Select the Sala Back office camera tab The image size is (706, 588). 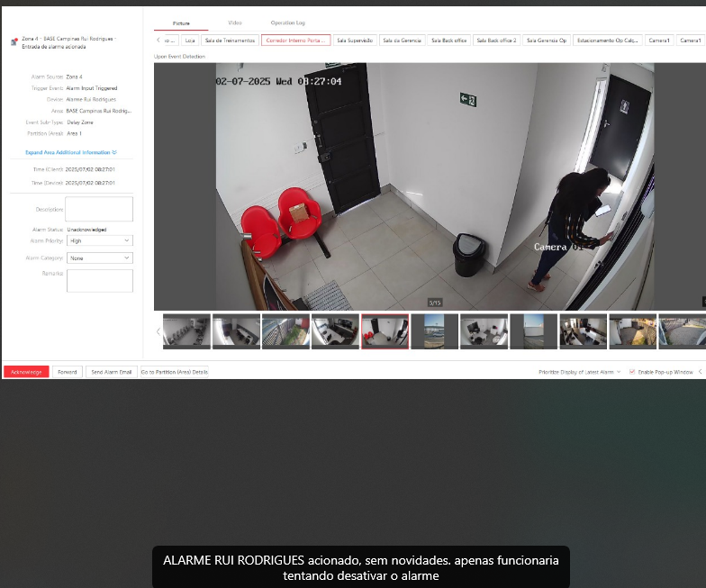coord(448,40)
